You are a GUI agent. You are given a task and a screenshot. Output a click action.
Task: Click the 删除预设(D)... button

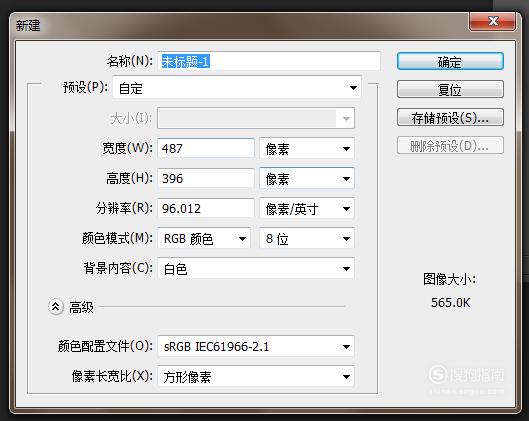(450, 145)
